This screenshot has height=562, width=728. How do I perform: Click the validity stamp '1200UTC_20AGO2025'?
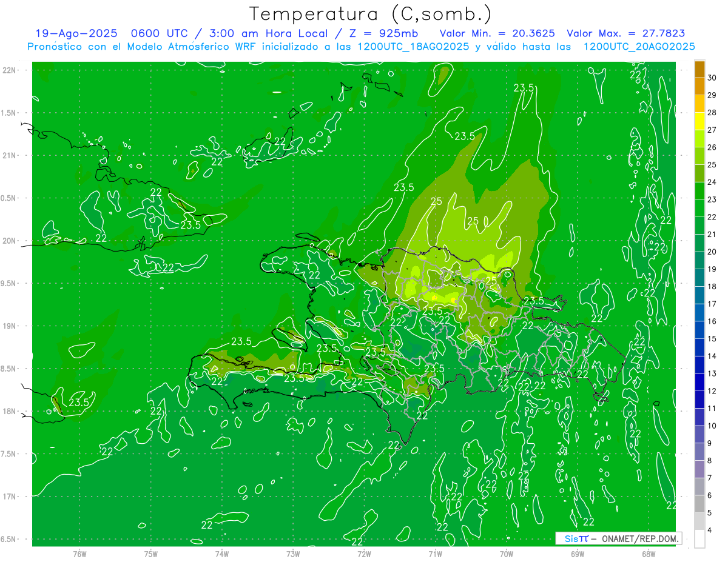tap(639, 47)
